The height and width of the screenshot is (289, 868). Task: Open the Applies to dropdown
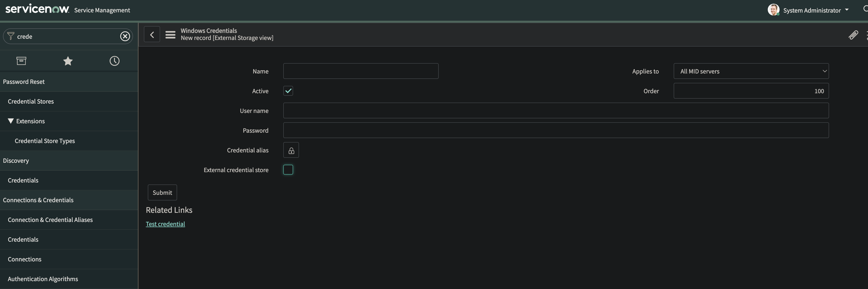pos(751,71)
